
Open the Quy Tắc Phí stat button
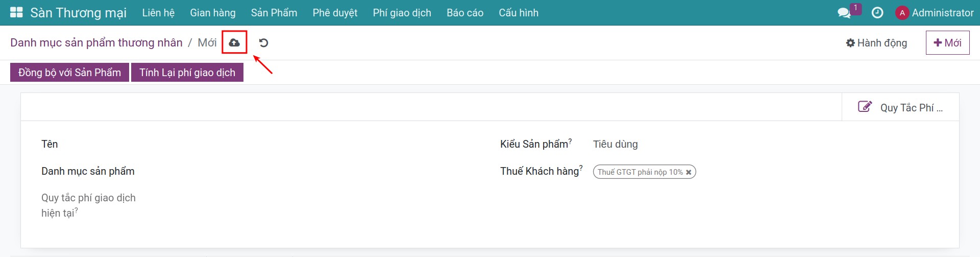point(900,107)
